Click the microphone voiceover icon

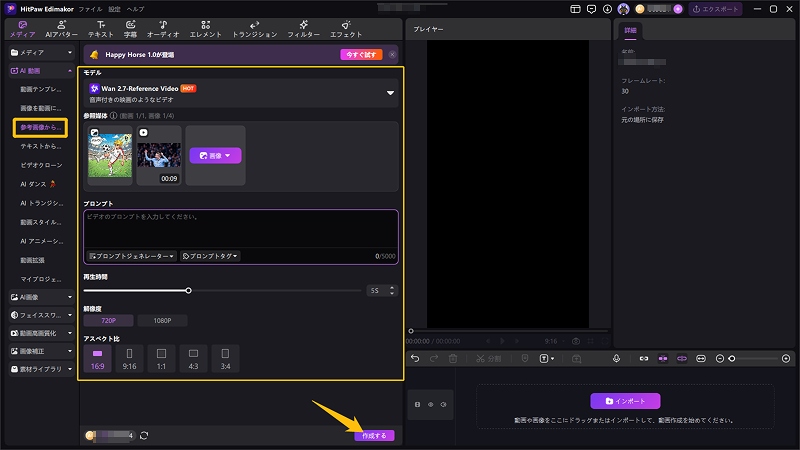pos(616,359)
